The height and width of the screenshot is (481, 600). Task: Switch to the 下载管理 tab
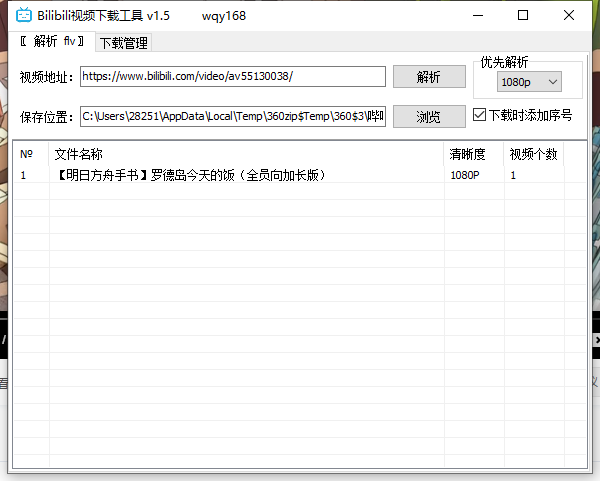tap(123, 43)
